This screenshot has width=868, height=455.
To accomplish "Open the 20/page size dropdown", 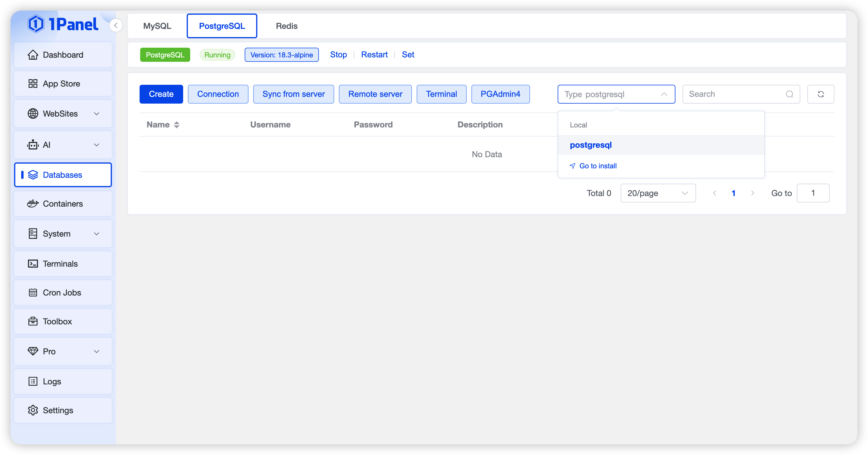I will pyautogui.click(x=658, y=193).
